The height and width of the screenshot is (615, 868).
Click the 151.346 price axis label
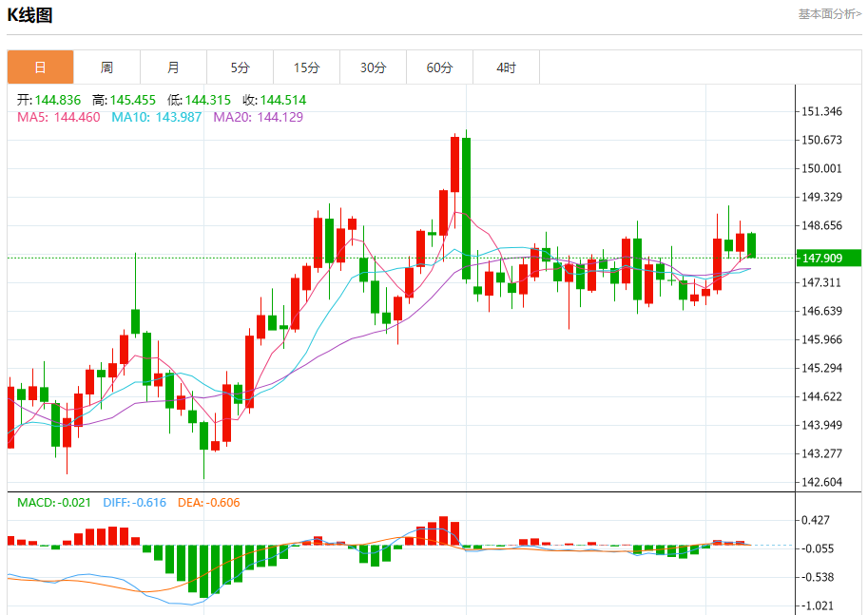click(x=821, y=111)
